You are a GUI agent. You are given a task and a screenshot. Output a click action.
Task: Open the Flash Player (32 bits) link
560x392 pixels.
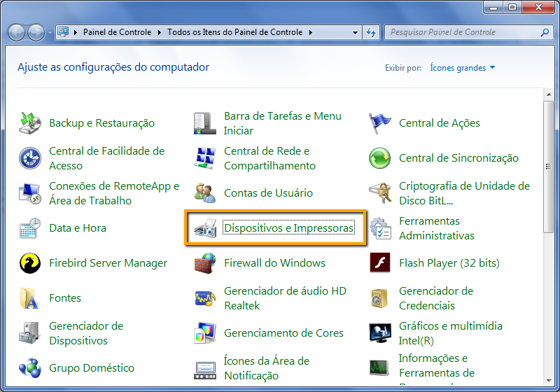449,263
